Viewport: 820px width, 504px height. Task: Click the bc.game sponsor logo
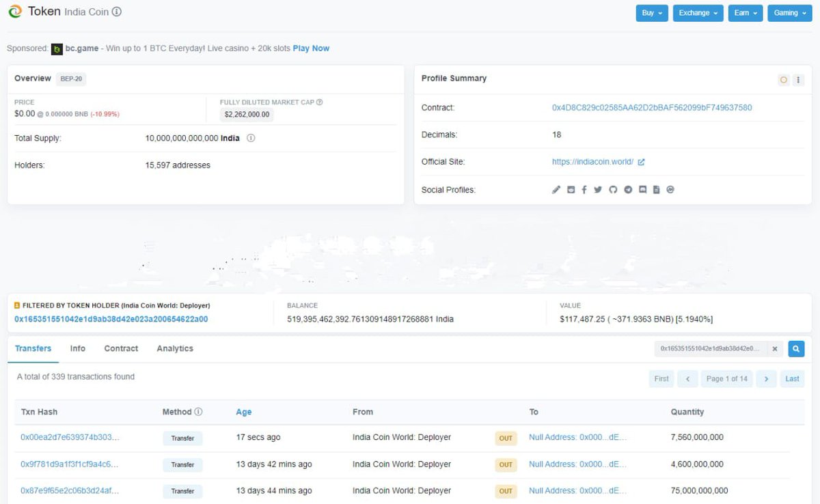click(x=57, y=48)
